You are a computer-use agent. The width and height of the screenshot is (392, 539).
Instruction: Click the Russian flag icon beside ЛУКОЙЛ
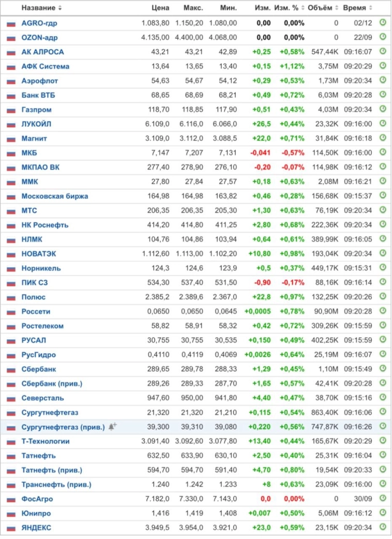11,125
